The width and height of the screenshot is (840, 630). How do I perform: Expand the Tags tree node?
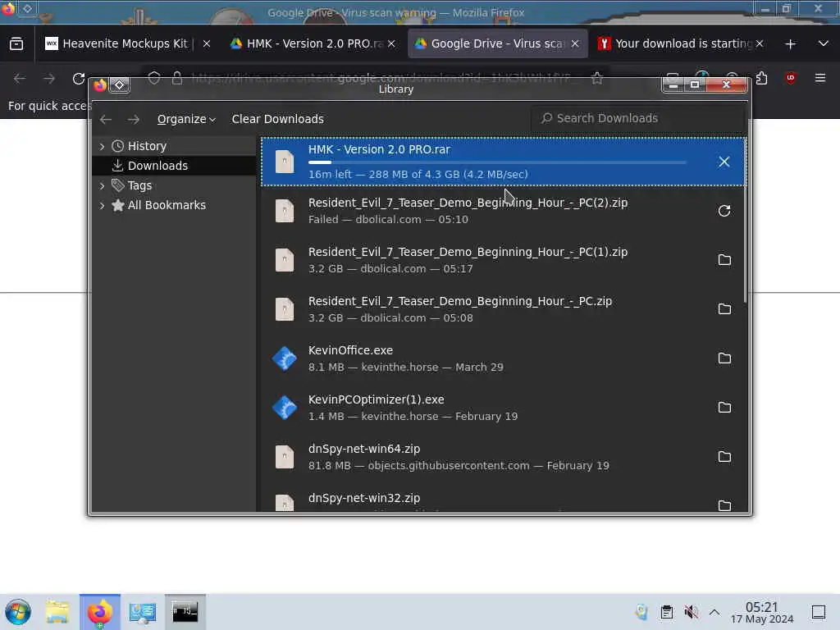coord(102,186)
